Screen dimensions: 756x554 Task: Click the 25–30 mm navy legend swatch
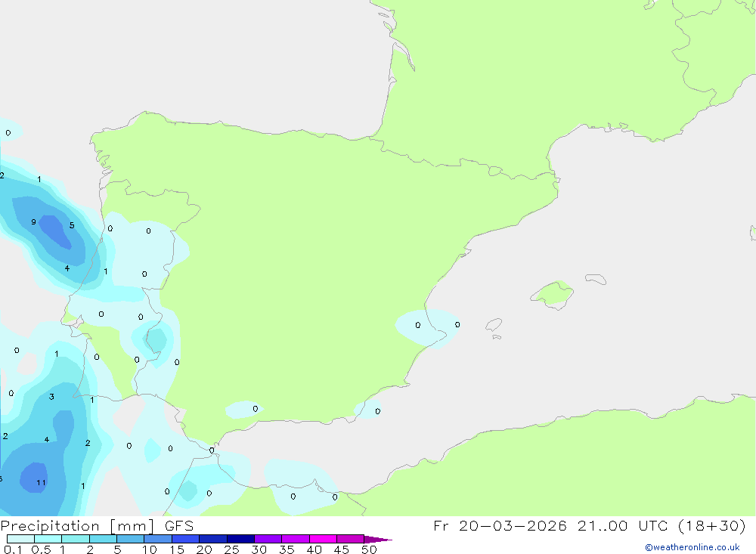click(x=240, y=539)
